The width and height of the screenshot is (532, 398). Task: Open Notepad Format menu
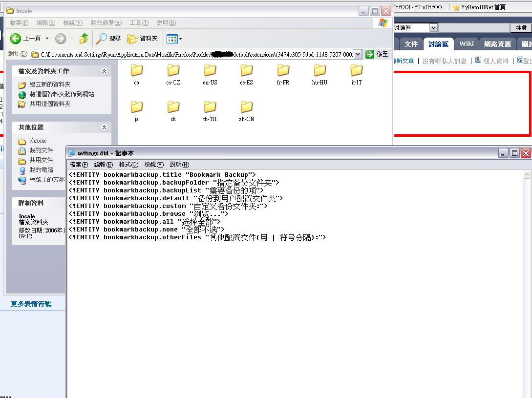[128, 165]
